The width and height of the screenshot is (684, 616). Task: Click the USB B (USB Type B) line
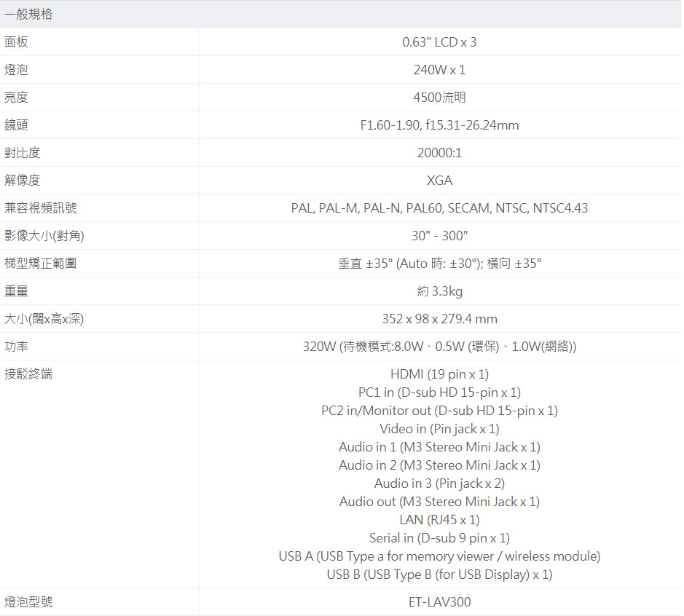[x=439, y=574]
